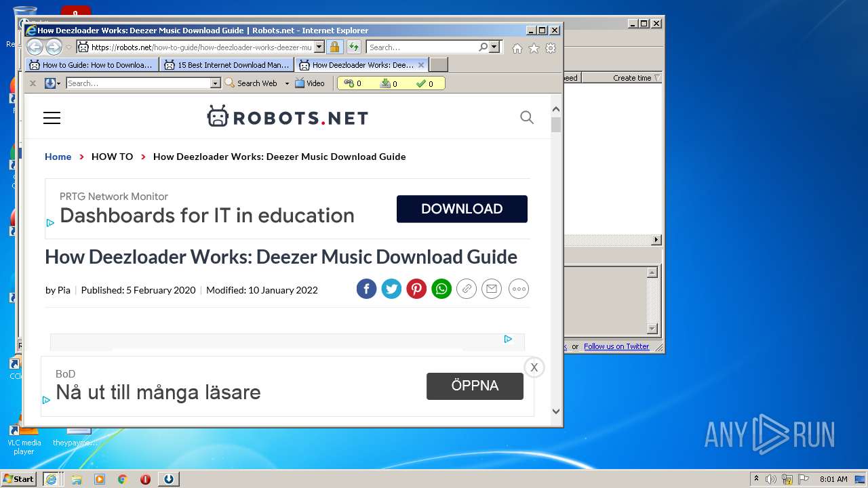Open Search Web dropdown arrow
This screenshot has height=488, width=868.
(x=287, y=83)
